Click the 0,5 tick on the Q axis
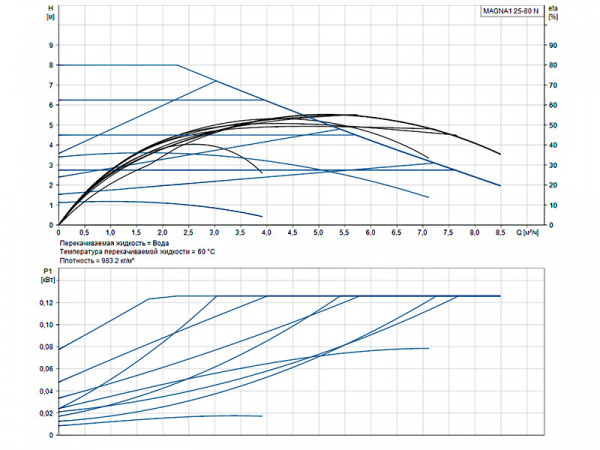 coord(85,233)
